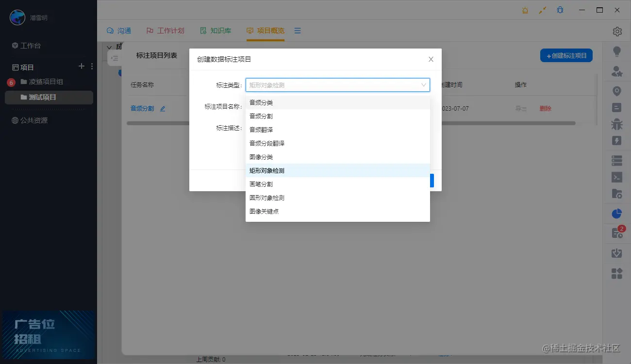Click the orange link tool icon in title bar

pyautogui.click(x=543, y=10)
